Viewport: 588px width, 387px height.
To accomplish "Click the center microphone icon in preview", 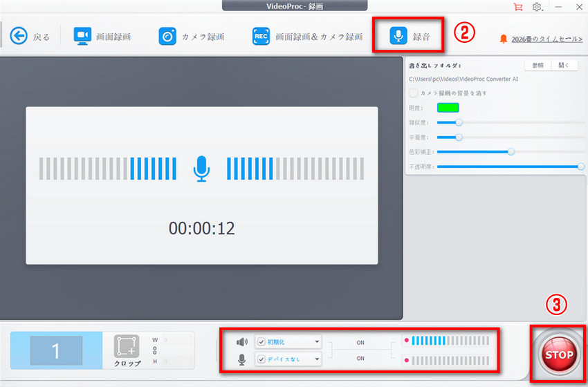I will pos(201,169).
